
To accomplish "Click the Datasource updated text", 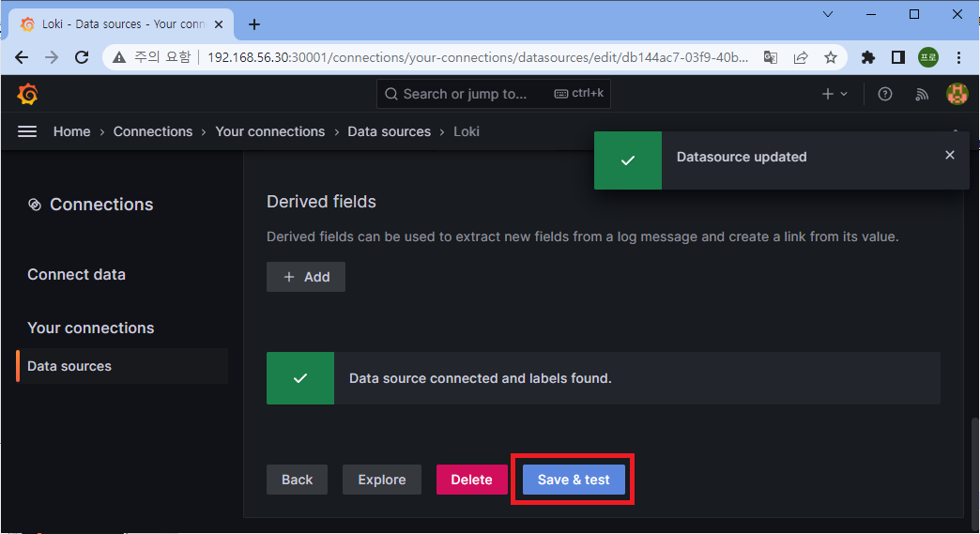I will click(742, 157).
